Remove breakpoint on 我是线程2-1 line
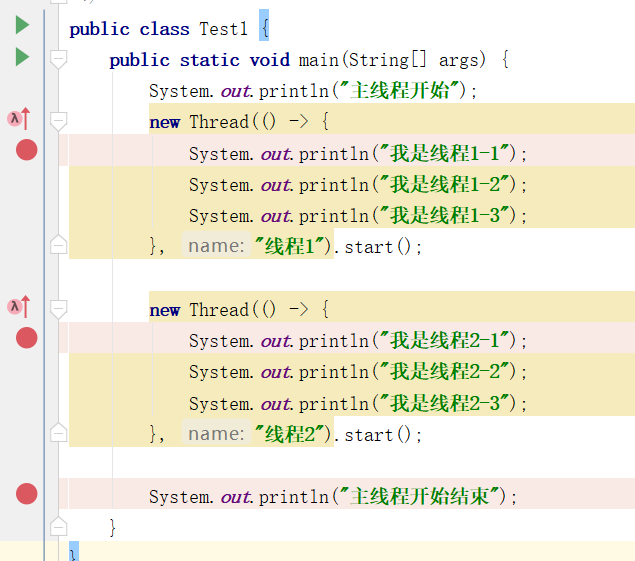 coord(27,338)
